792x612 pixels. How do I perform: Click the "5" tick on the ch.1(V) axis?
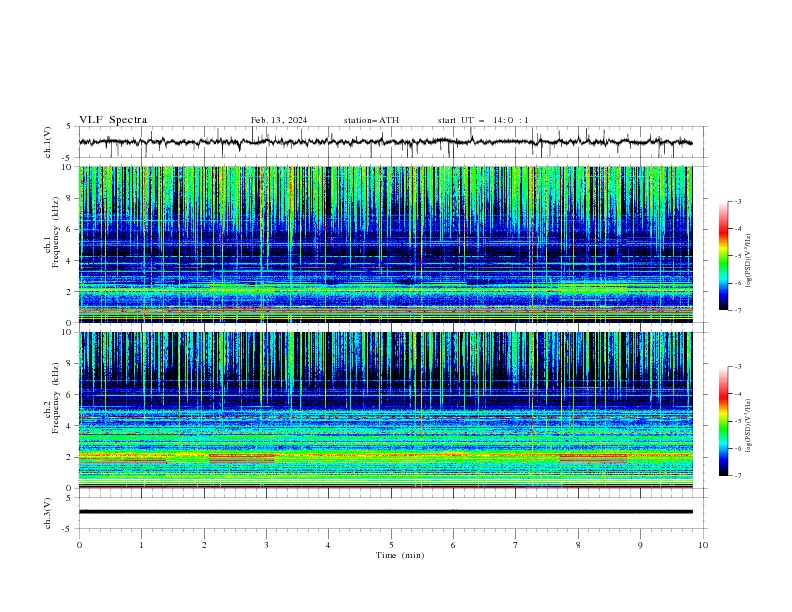pos(70,126)
